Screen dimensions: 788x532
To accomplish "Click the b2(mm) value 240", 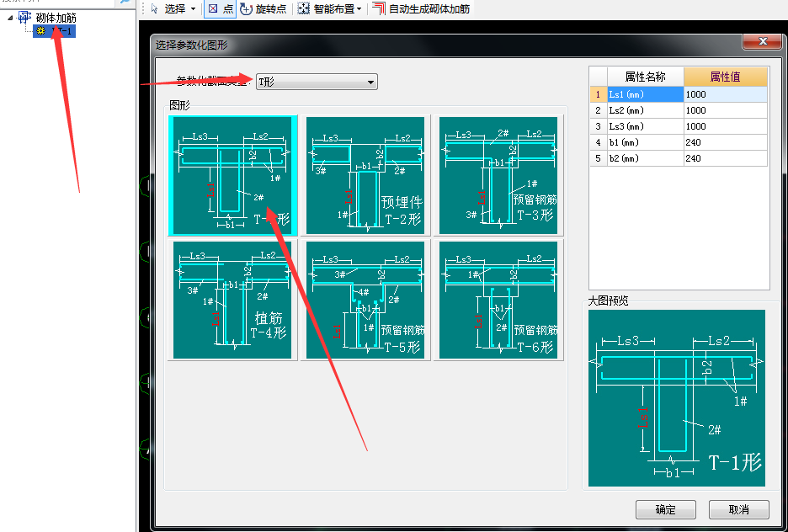I will click(x=725, y=158).
